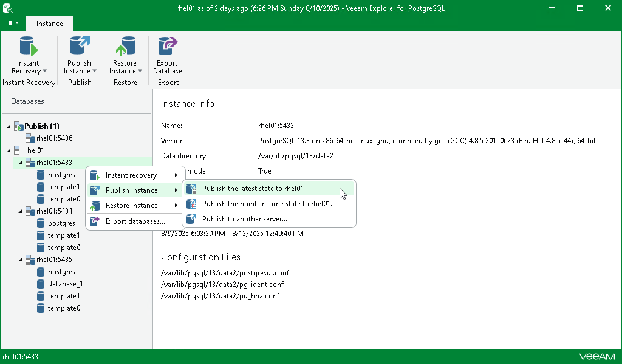This screenshot has width=622, height=364.
Task: Choose Publish the latest state to rhel01
Action: point(269,189)
